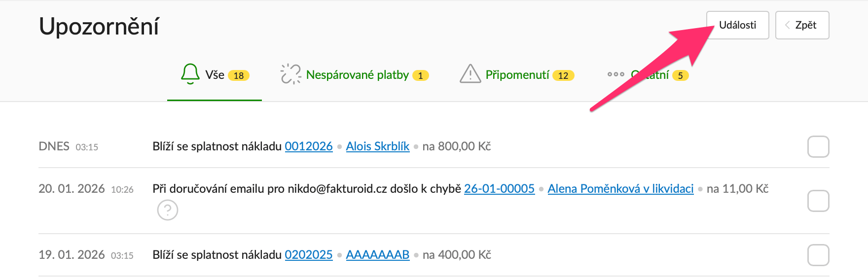Click the yellow 18 count badge
Viewport: 868px width, 280px height.
click(239, 75)
